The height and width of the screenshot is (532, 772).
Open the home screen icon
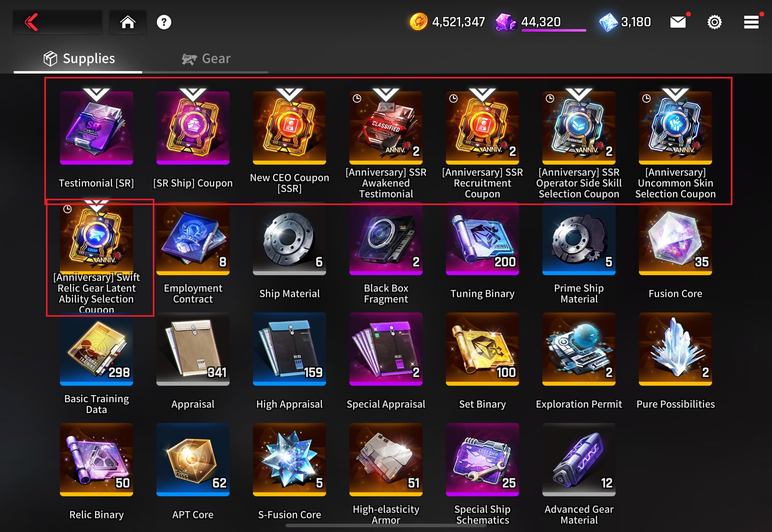point(128,22)
